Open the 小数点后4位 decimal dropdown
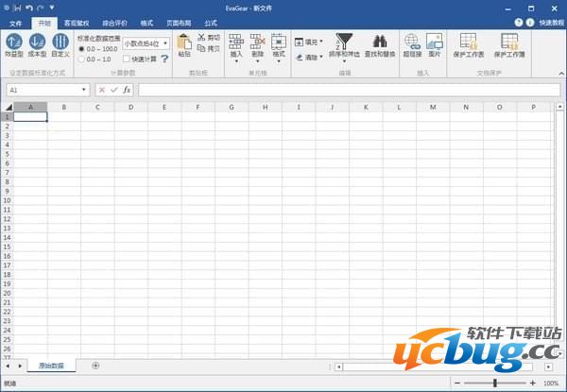The image size is (567, 392). click(146, 43)
